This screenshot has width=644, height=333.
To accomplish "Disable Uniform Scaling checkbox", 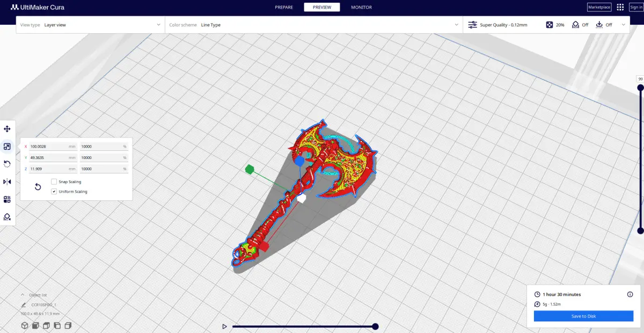I will click(x=54, y=191).
